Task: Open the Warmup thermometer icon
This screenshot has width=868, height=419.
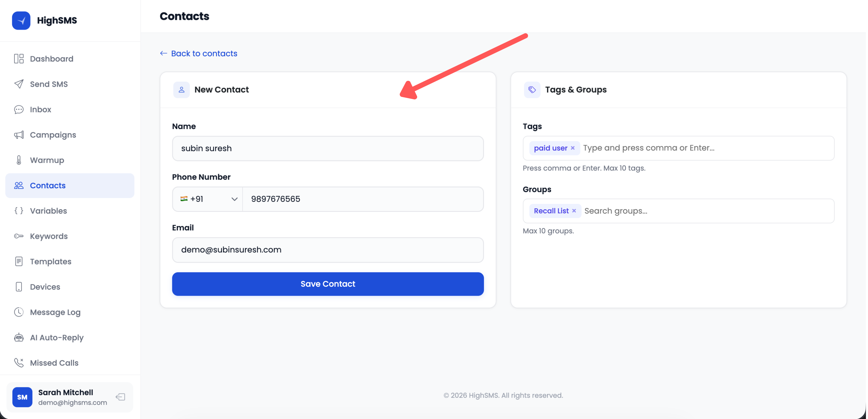Action: coord(19,160)
